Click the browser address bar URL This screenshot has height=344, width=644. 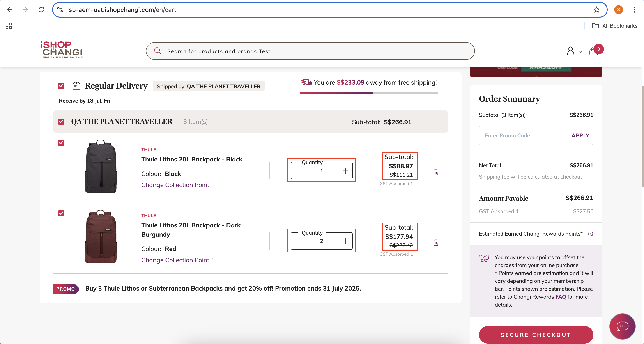point(122,9)
